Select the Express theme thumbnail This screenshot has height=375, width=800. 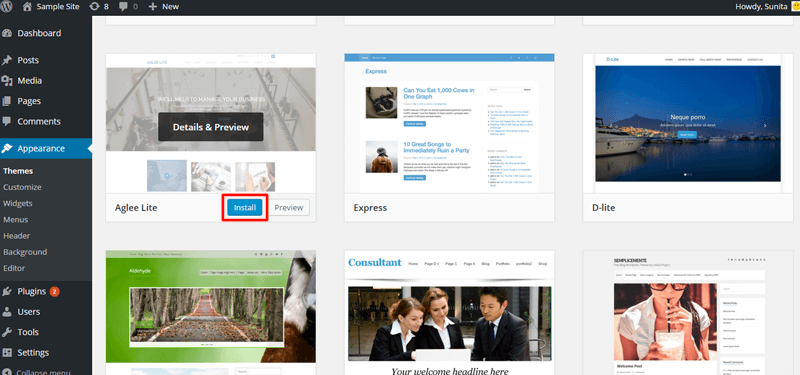tap(449, 123)
